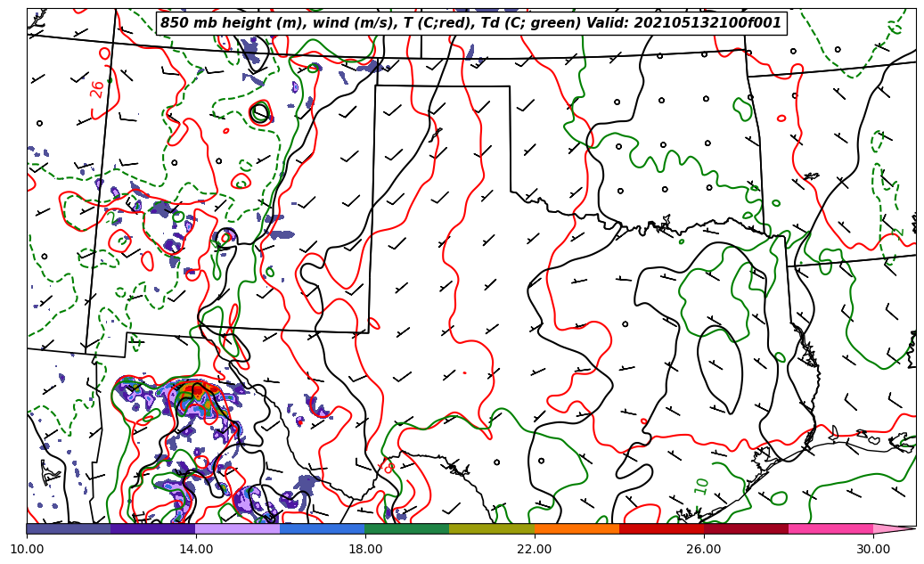Image resolution: width=924 pixels, height=564 pixels.
Task: Select the pink 28–30 colorbar segment
Action: click(830, 528)
